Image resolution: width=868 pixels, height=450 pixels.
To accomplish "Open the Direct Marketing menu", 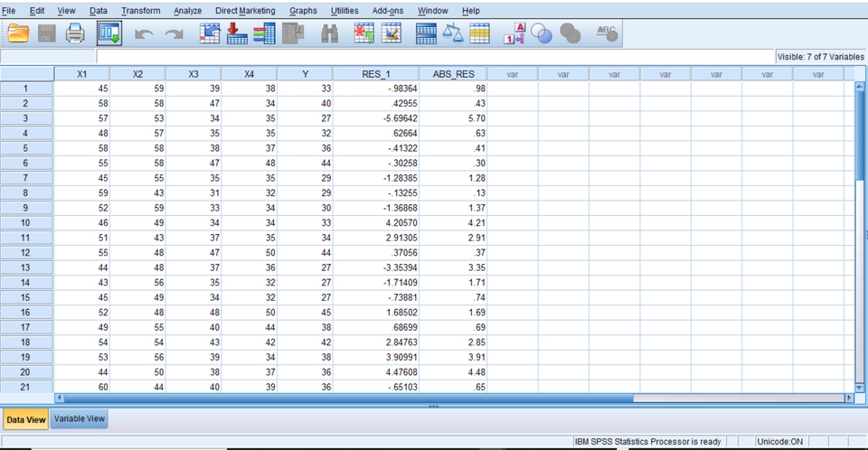I will click(x=245, y=11).
